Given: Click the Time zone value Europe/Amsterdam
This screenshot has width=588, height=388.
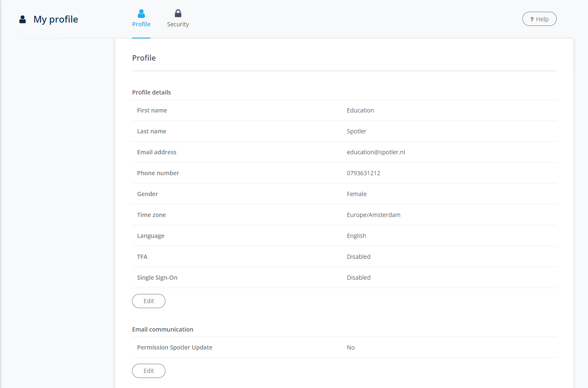Looking at the screenshot, I should tap(373, 215).
